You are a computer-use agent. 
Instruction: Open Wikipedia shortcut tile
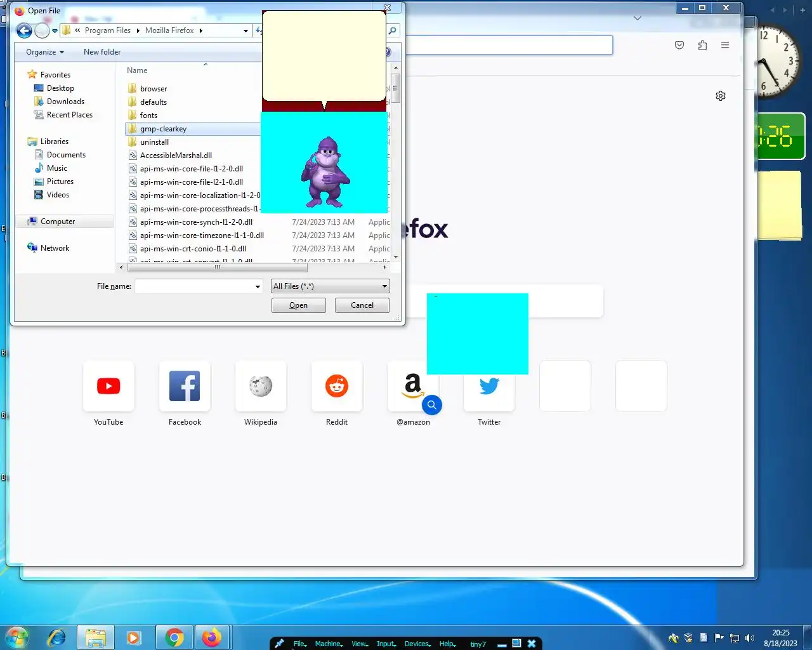[x=261, y=386]
